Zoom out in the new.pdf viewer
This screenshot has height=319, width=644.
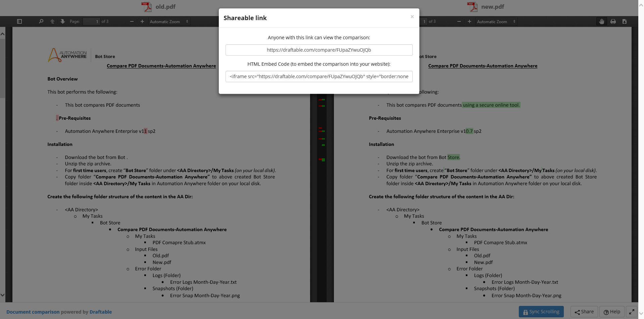tap(459, 21)
